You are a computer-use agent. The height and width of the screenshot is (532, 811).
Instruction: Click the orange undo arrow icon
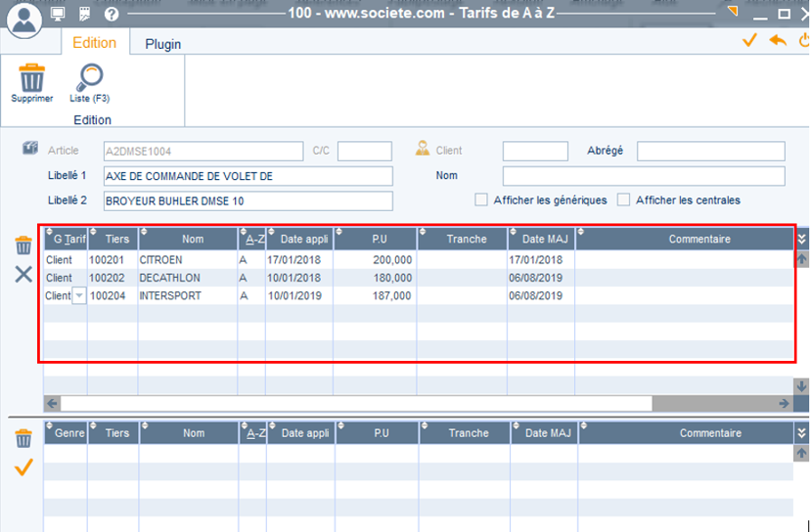pos(778,40)
